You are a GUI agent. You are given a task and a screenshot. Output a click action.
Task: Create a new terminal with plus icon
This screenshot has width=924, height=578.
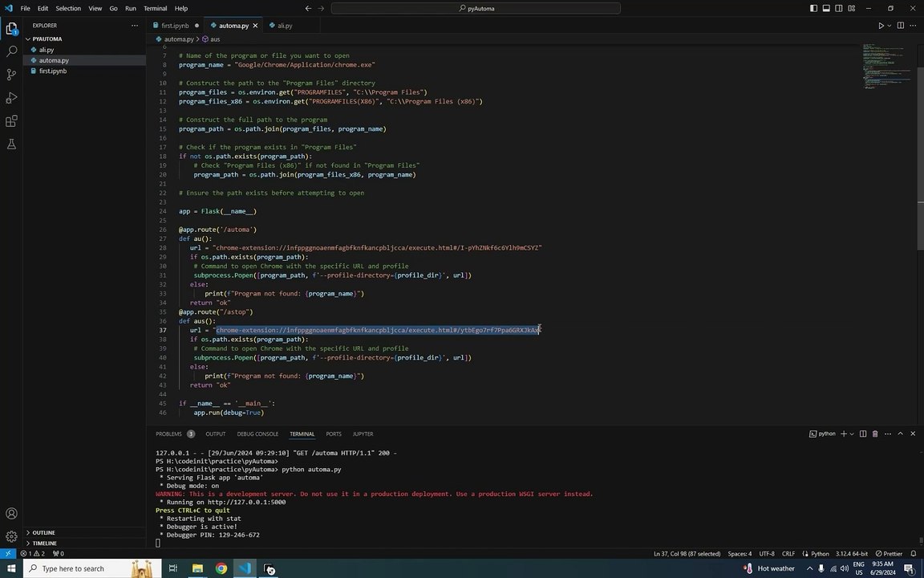[x=843, y=434]
